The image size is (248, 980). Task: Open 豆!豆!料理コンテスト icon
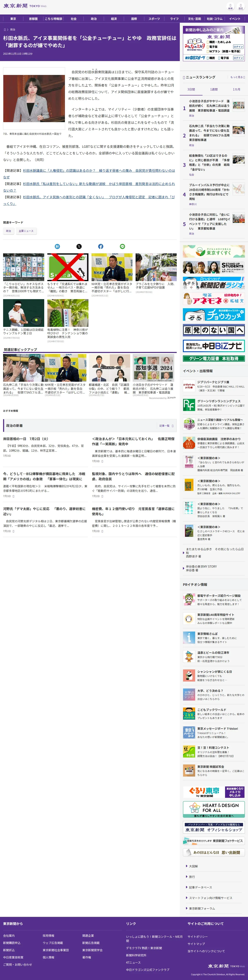(x=189, y=751)
